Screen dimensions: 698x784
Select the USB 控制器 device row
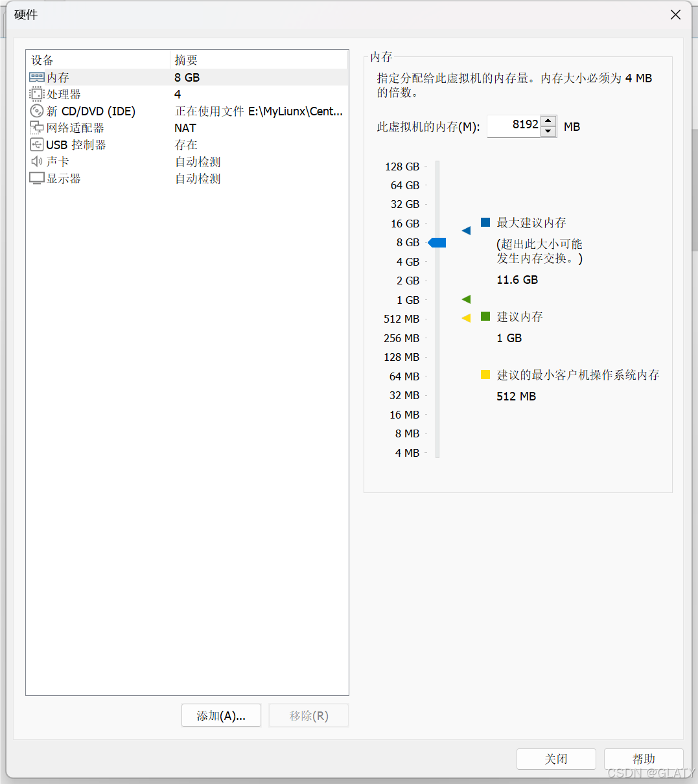187,144
